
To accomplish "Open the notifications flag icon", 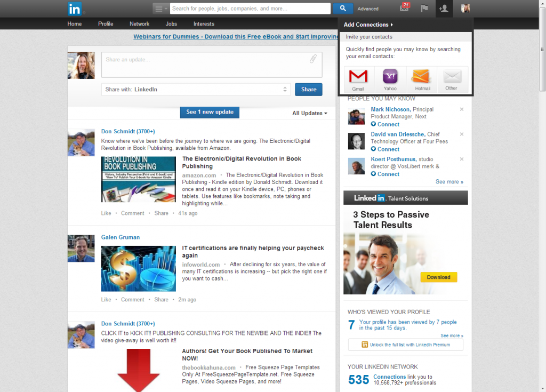I will pyautogui.click(x=424, y=9).
